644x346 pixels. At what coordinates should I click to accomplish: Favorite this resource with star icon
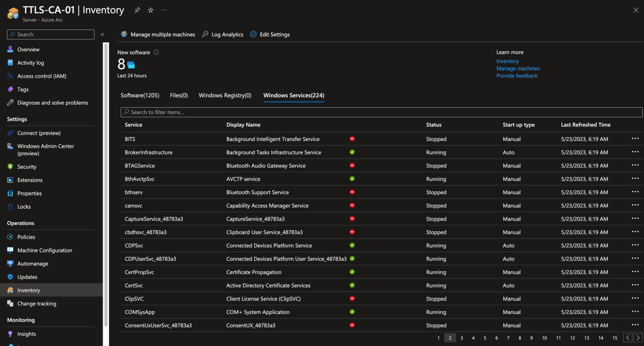(151, 10)
